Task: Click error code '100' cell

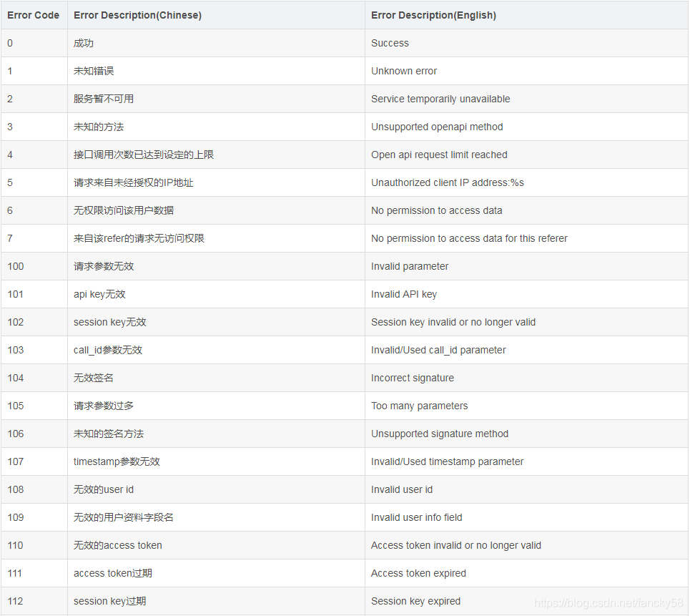Action: (34, 266)
